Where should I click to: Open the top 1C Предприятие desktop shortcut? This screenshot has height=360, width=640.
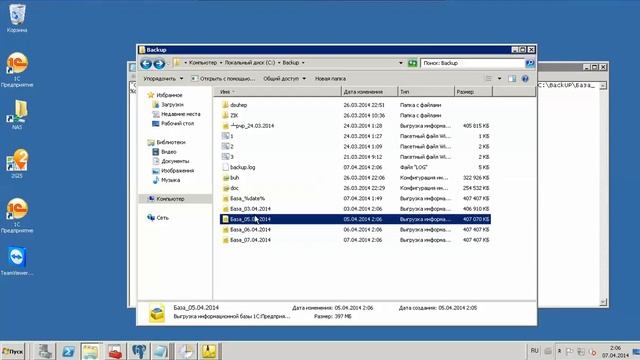click(17, 69)
